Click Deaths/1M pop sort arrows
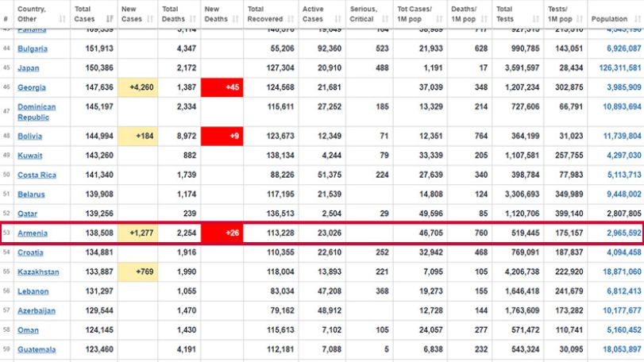 pos(484,19)
